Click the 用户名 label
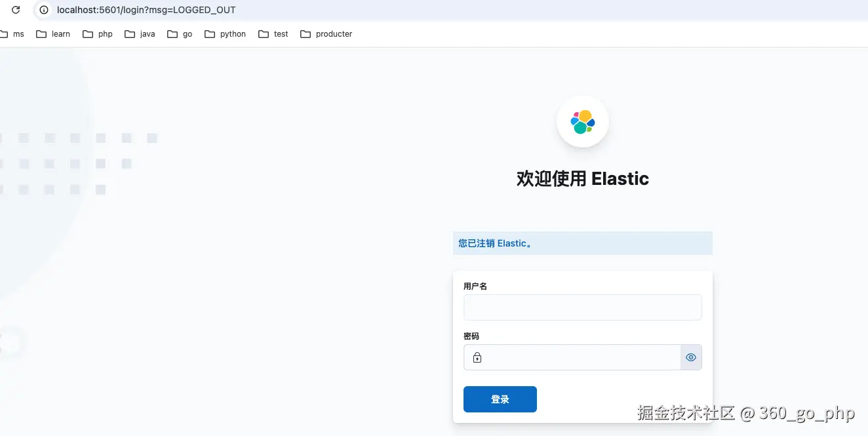The width and height of the screenshot is (868, 436). [x=475, y=286]
